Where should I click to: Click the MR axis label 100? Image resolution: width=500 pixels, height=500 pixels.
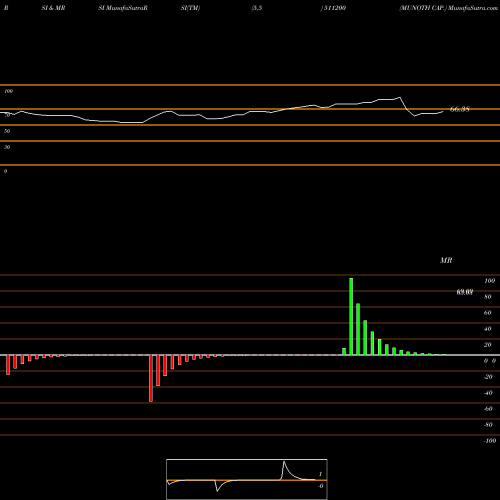489,281
